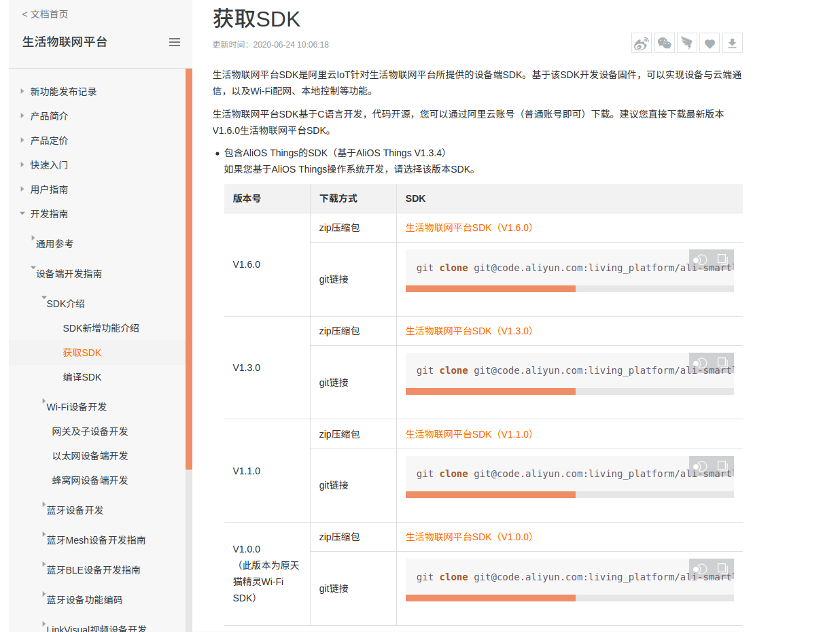Image resolution: width=840 pixels, height=632 pixels.
Task: Toggle dark theme on V1.0.0 code block
Action: tap(701, 569)
